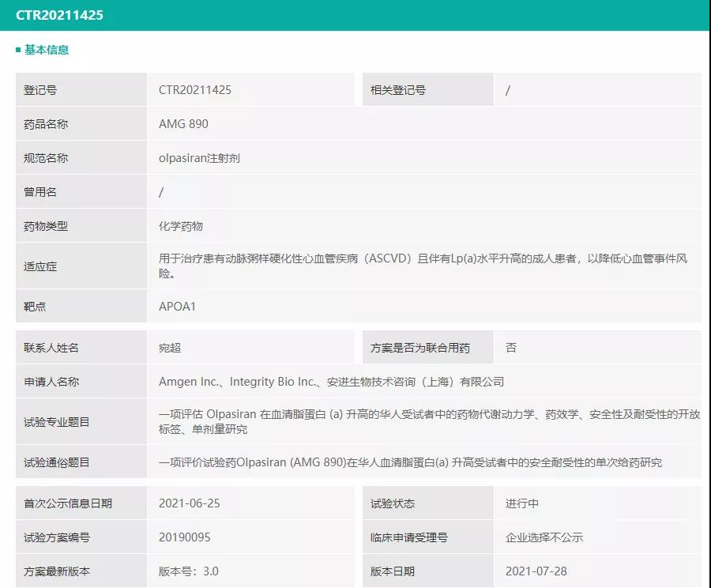The image size is (711, 588).
Task: Click the green square beside 基本信息
Action: point(18,50)
